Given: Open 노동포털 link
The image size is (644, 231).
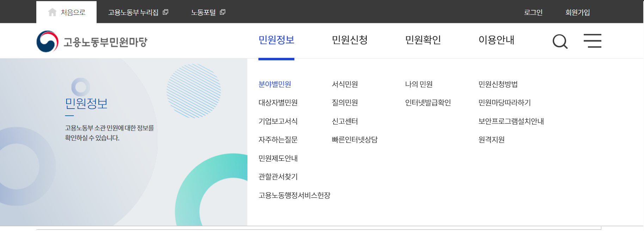Looking at the screenshot, I should [203, 12].
